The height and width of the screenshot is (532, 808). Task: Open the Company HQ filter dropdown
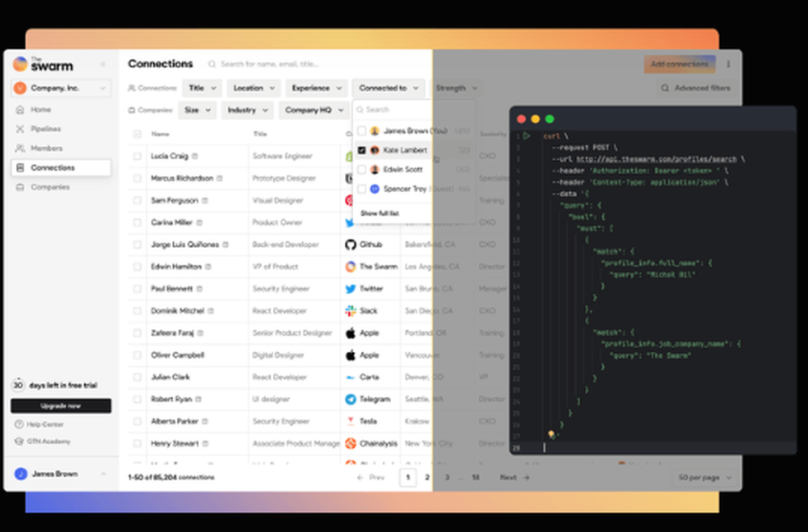314,111
